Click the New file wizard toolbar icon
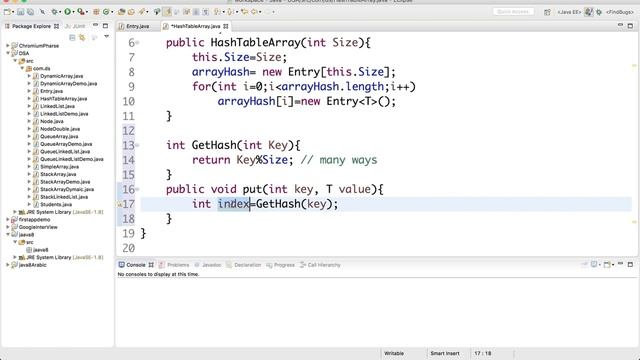This screenshot has height=360, width=640. 7,12
